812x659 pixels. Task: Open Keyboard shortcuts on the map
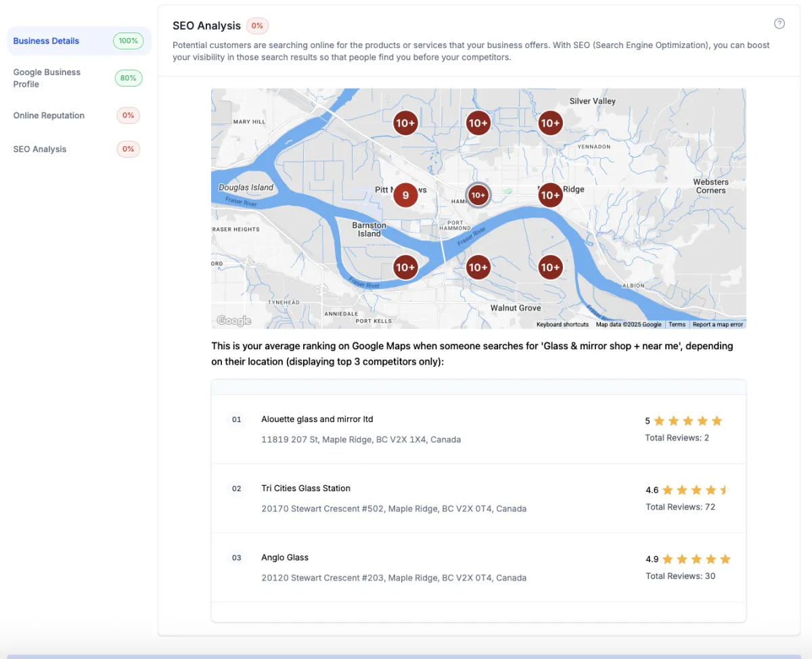(562, 325)
